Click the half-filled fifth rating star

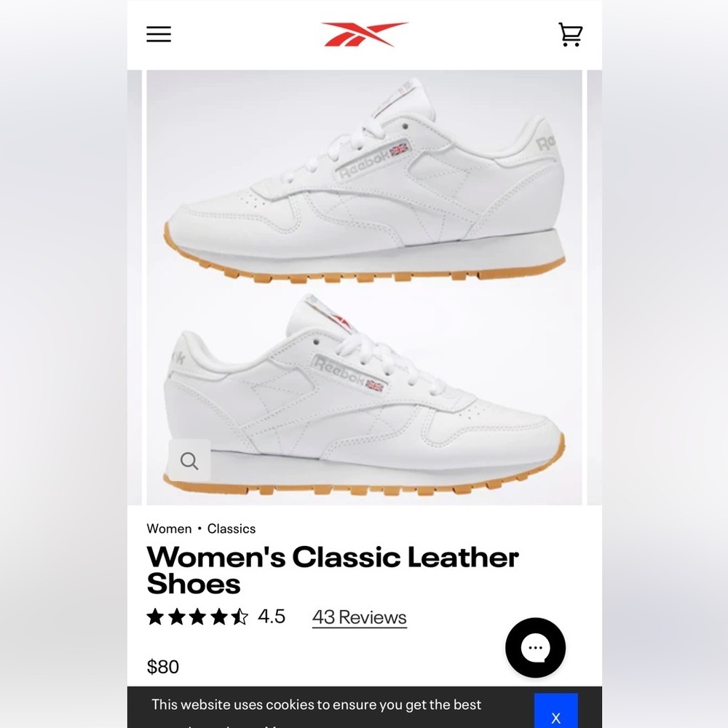(x=240, y=617)
